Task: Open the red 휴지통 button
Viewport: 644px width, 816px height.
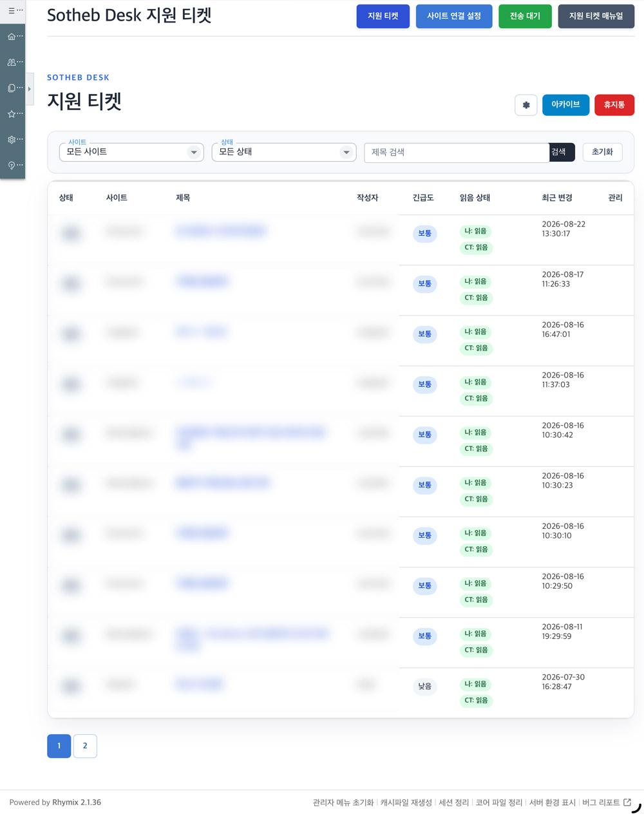Action: coord(614,105)
